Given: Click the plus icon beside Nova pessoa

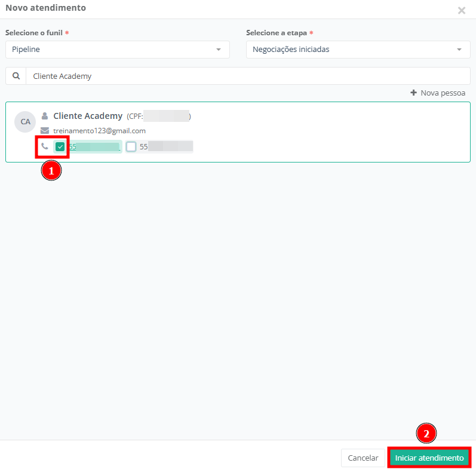Looking at the screenshot, I should click(413, 93).
